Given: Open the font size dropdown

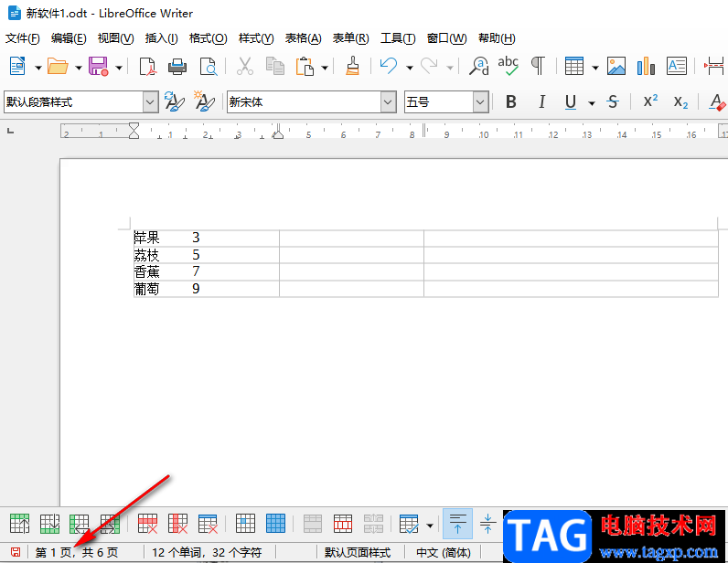Looking at the screenshot, I should pos(481,102).
